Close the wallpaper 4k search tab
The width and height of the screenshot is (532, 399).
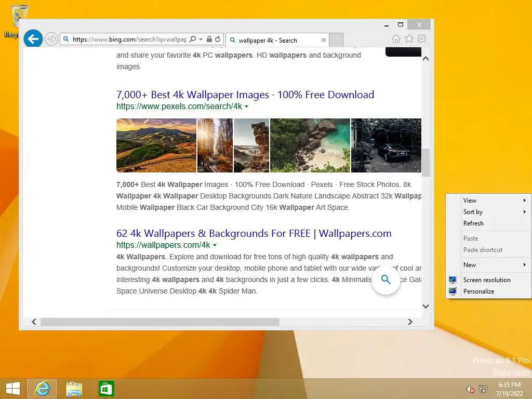coord(323,40)
